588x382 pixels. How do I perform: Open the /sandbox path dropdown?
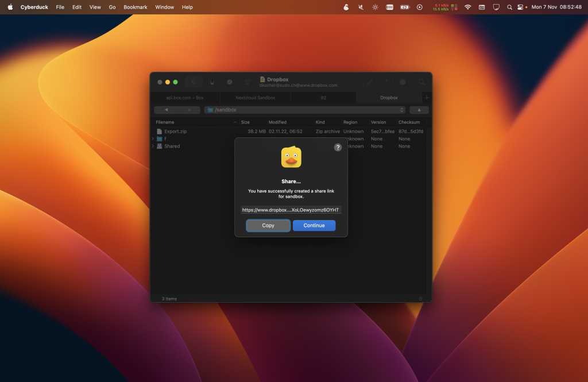pos(305,110)
